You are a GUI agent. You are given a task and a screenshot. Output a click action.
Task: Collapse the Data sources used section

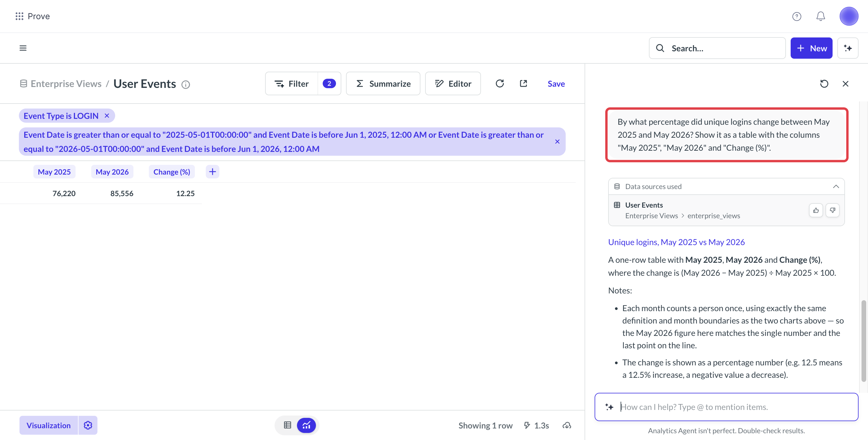pos(836,186)
